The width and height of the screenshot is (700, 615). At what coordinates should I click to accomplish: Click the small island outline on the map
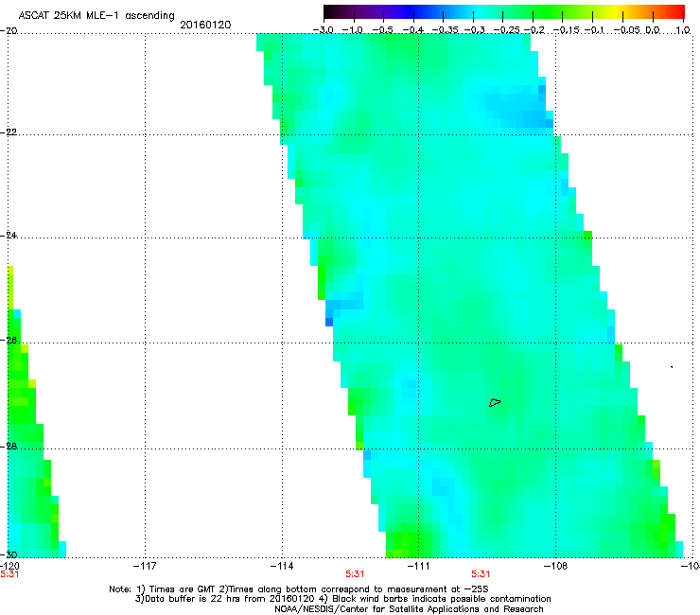coord(495,402)
